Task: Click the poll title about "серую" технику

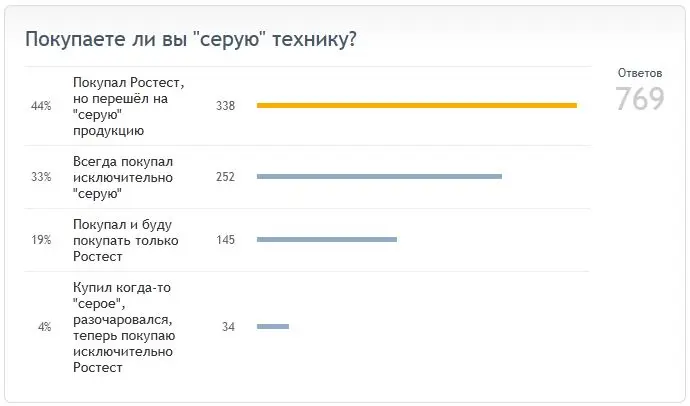Action: 191,40
